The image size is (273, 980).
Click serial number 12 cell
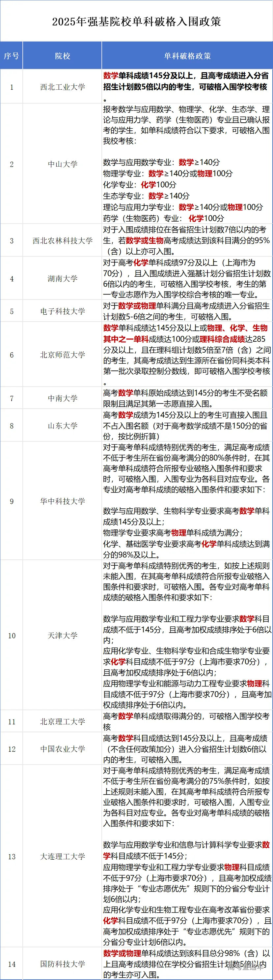(x=12, y=749)
